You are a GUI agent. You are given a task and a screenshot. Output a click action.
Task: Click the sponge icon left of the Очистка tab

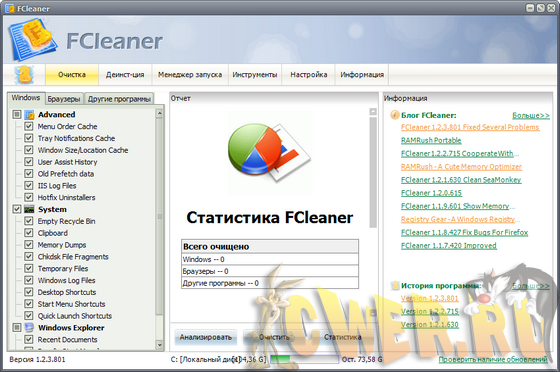[x=24, y=75]
